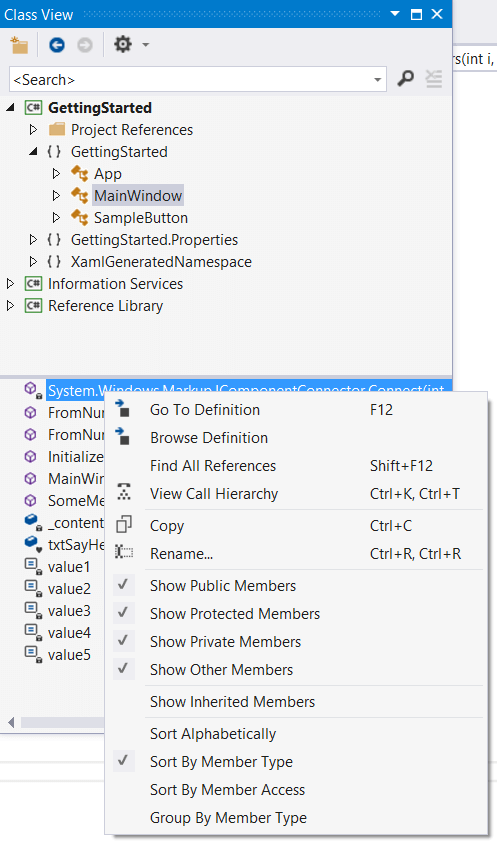Image resolution: width=497 pixels, height=845 pixels.
Task: Select the GettingStarted C# project icon
Action: 33,108
